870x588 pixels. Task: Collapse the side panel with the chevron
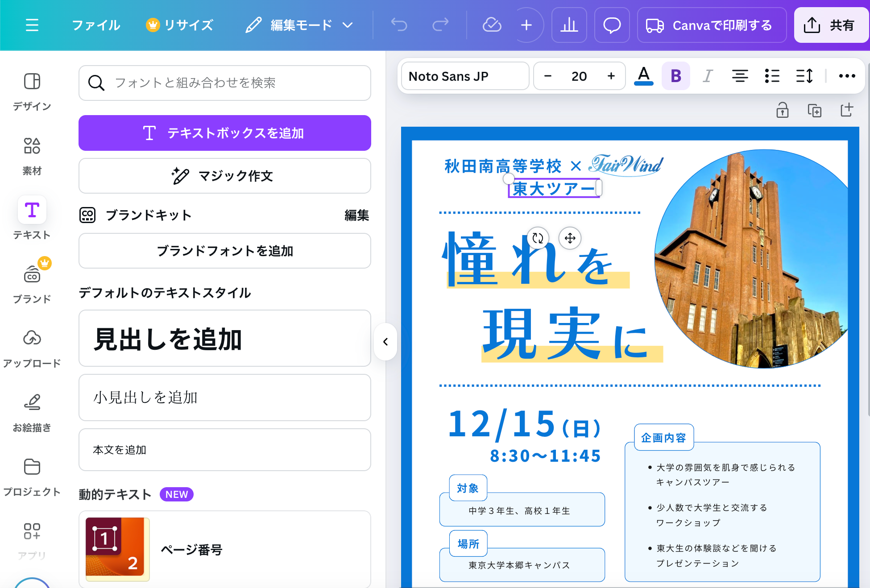tap(385, 342)
